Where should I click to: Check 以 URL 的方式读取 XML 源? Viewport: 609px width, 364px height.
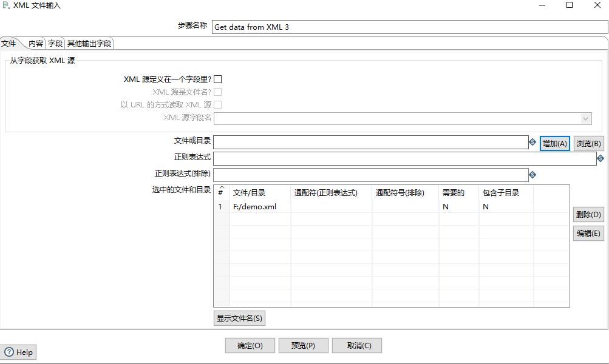click(x=217, y=104)
